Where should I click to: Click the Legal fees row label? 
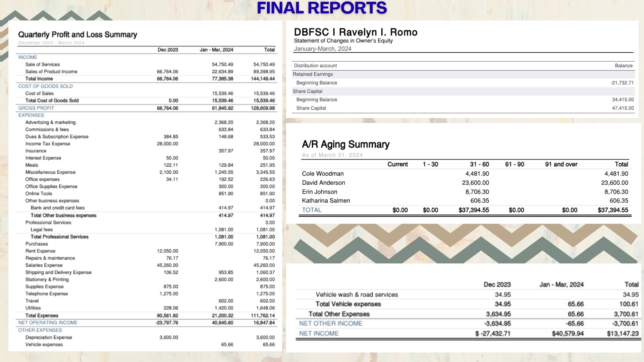[x=42, y=230]
